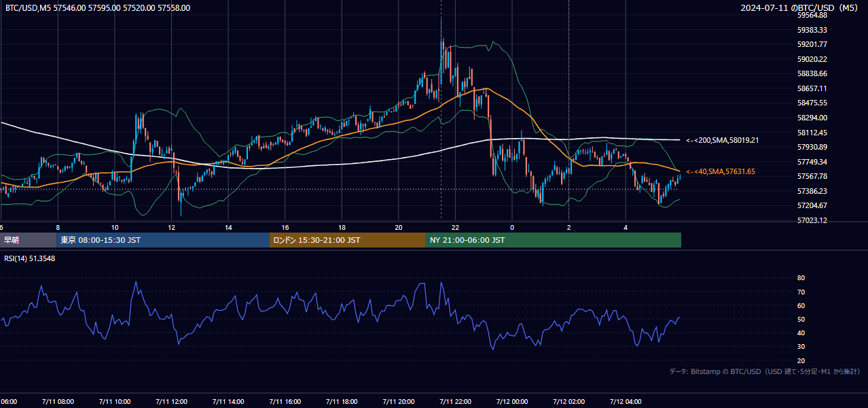The image size is (868, 408).
Task: Select the 早朝 session bar
Action: point(28,240)
